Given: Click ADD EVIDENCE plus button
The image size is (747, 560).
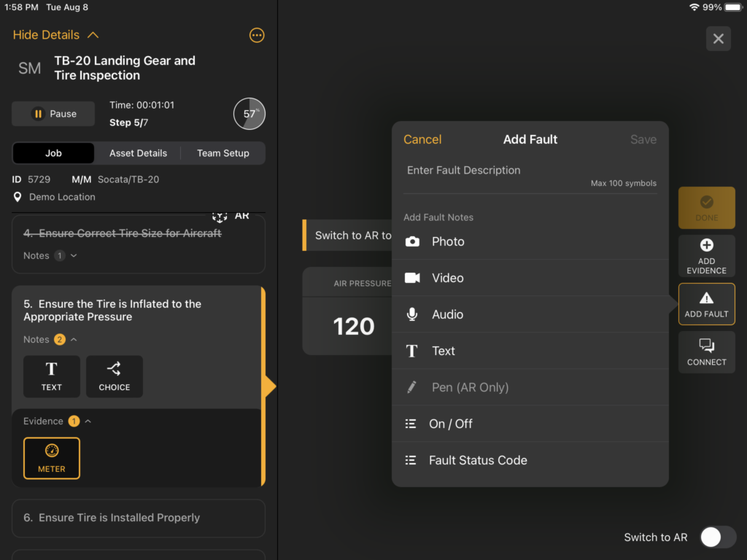Looking at the screenshot, I should pos(706,256).
